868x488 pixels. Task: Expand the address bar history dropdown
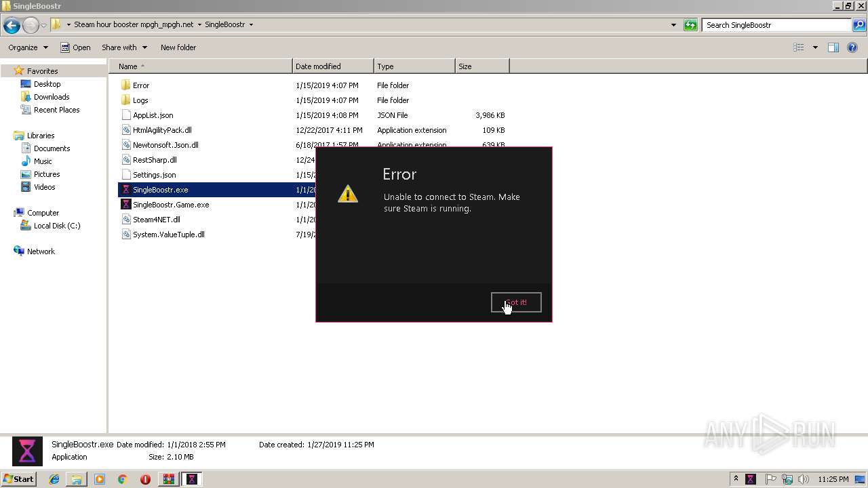click(673, 25)
